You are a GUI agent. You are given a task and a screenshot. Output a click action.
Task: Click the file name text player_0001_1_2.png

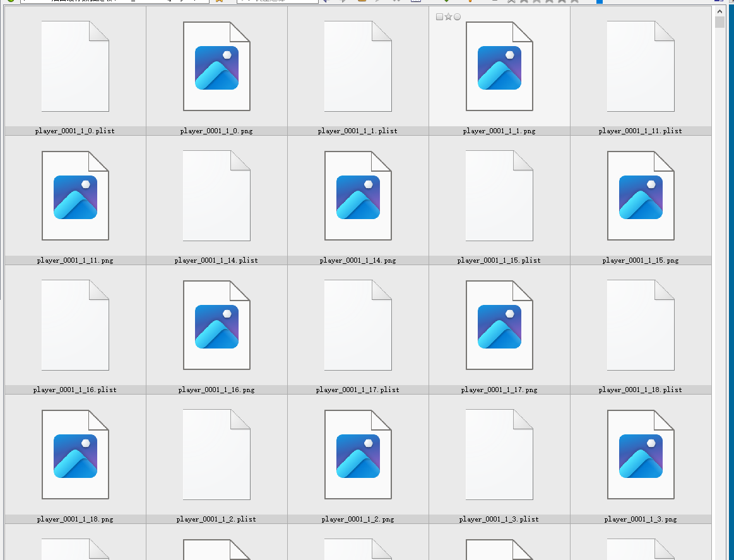tap(358, 519)
